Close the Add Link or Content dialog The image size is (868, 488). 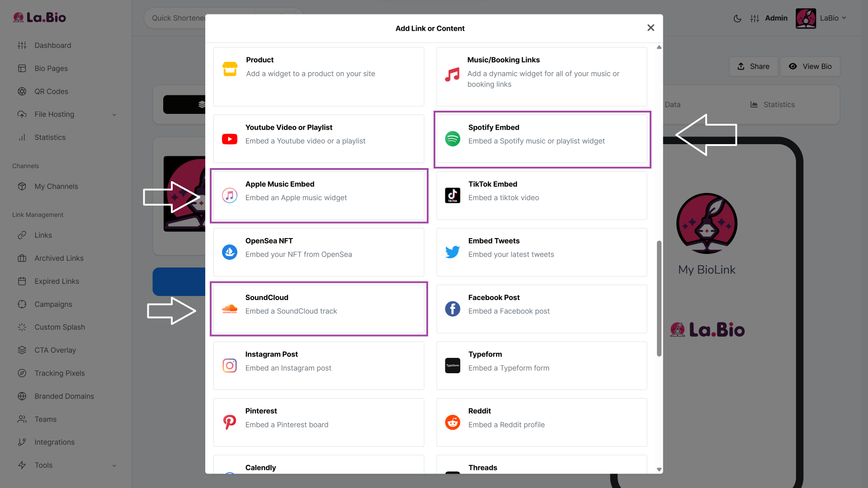pos(651,28)
